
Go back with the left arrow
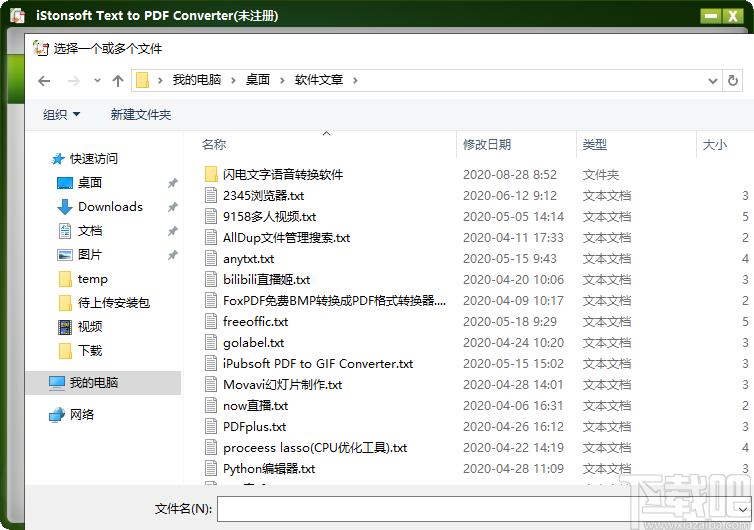[x=44, y=81]
